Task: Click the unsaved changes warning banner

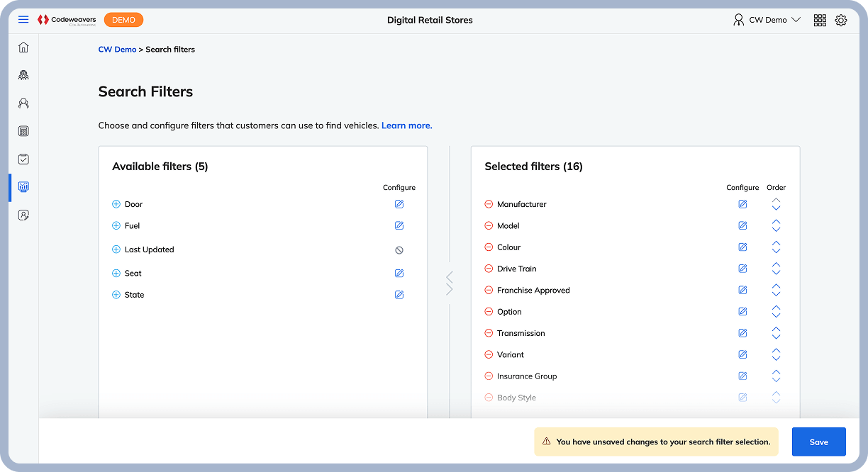Action: coord(656,442)
